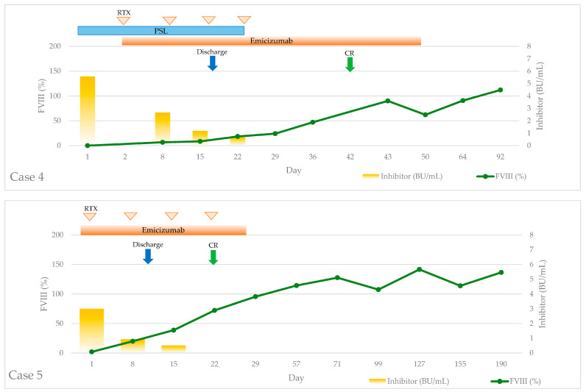Click the Day 43 FVIII data point
This screenshot has width=586, height=392.
point(387,101)
